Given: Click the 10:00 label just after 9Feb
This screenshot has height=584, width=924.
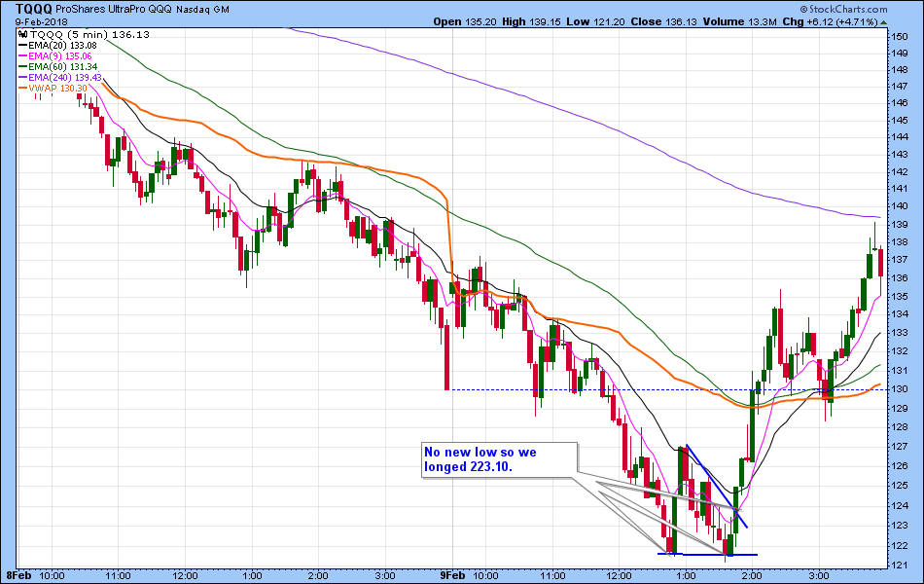Looking at the screenshot, I should point(485,576).
